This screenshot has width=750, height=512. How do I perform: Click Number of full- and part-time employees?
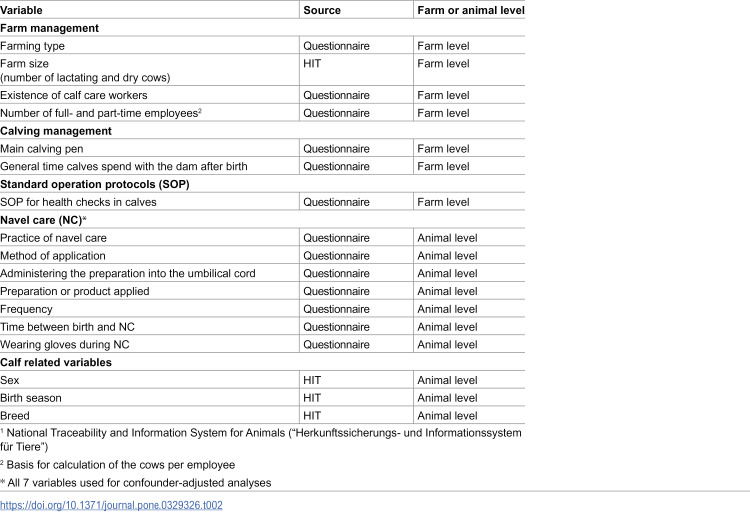tap(100, 113)
